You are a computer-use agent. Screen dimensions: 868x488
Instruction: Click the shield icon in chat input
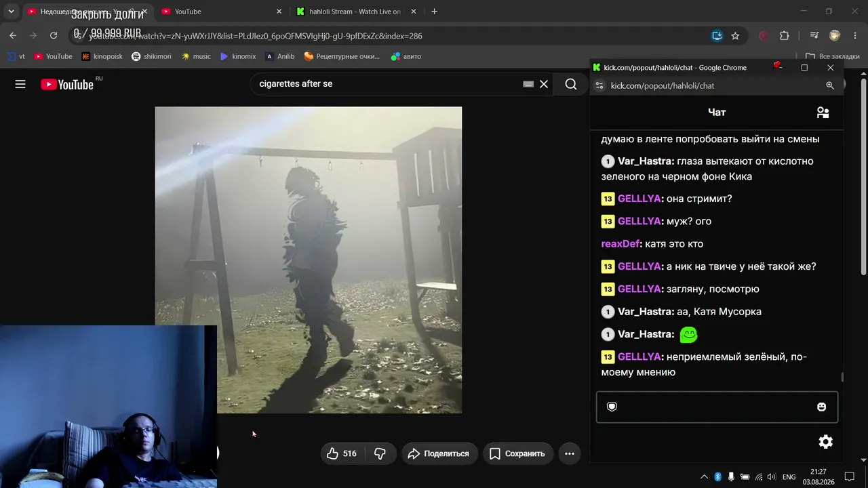pos(612,407)
